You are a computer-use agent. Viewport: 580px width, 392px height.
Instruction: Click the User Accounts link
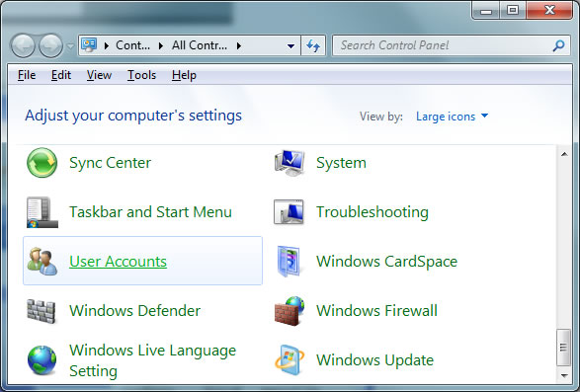point(118,262)
